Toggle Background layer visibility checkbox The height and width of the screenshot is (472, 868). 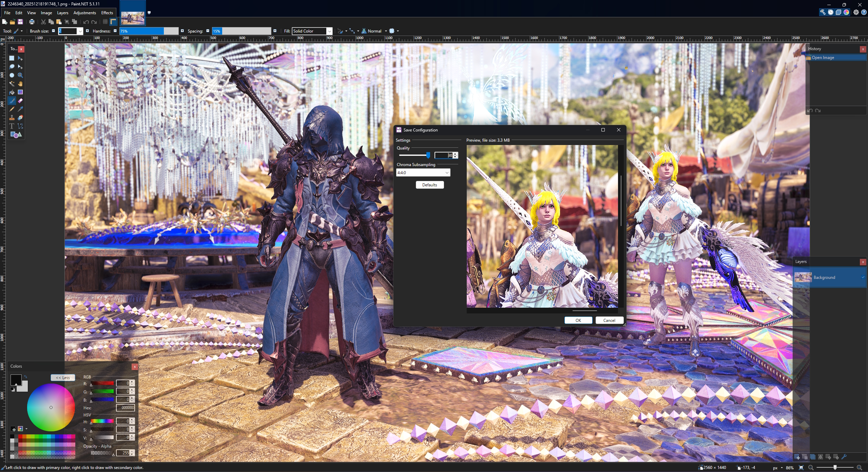coord(863,277)
